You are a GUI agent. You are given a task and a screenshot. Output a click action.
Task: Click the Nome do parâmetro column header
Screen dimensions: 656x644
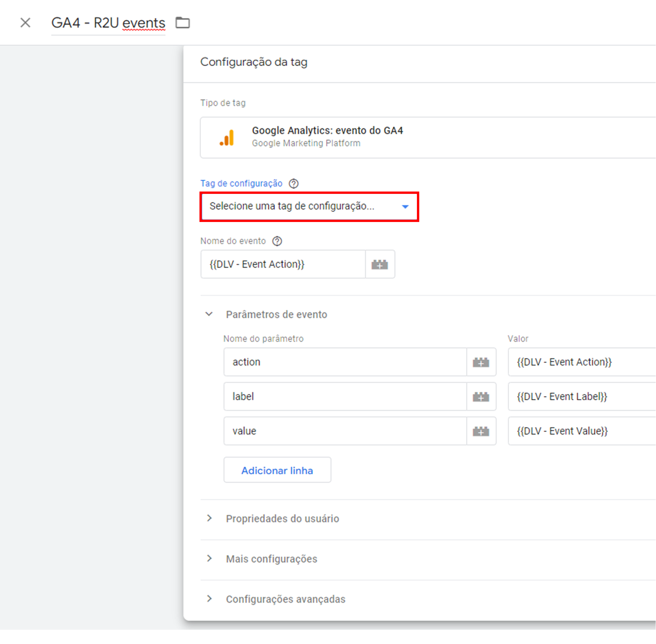[x=264, y=339]
